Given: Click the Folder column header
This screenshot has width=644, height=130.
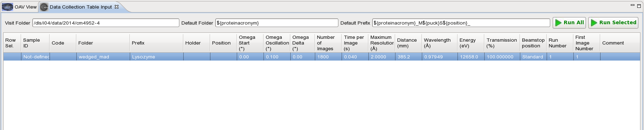Looking at the screenshot, I should 103,43.
